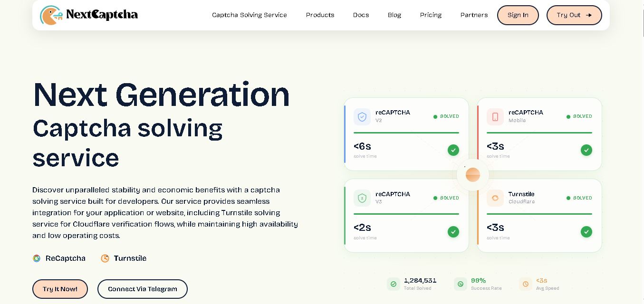The image size is (644, 304).
Task: Click the green progress bar on reCAPTCHA Mobile card
Action: [x=539, y=133]
